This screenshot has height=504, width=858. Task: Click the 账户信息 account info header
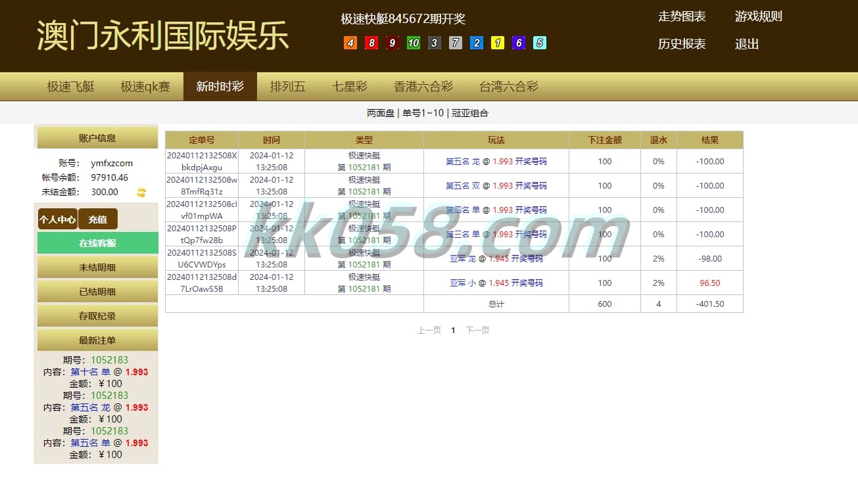(97, 138)
